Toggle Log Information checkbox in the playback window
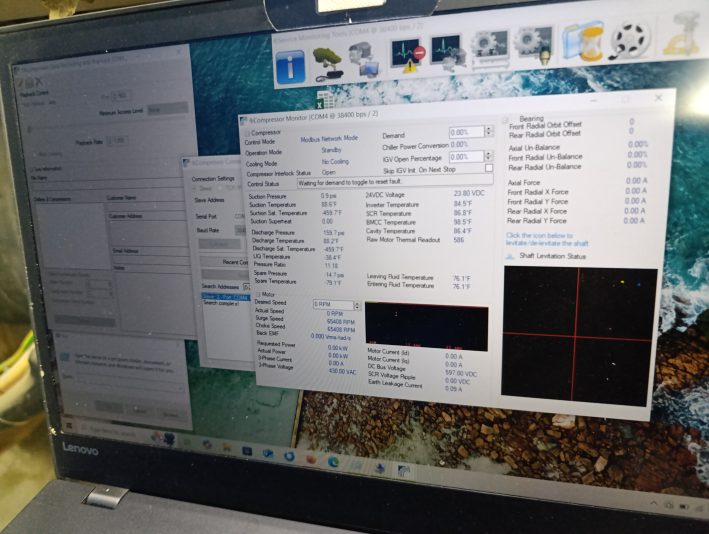Image resolution: width=709 pixels, height=534 pixels. [x=32, y=170]
